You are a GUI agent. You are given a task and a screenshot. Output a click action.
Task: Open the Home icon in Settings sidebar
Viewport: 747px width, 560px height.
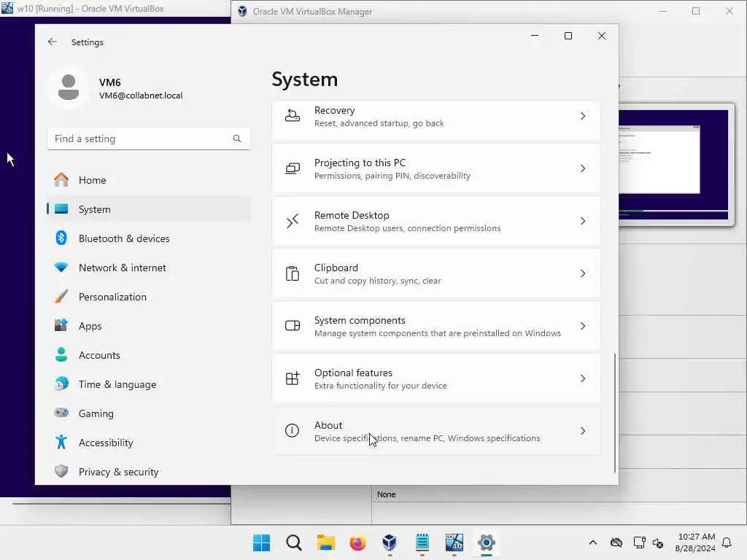click(x=61, y=179)
